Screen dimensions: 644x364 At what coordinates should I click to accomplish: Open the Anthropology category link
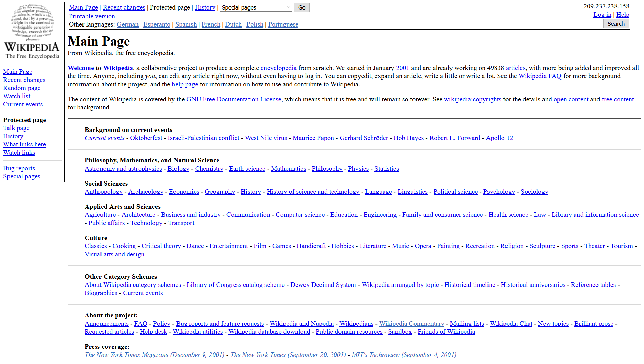[104, 192]
